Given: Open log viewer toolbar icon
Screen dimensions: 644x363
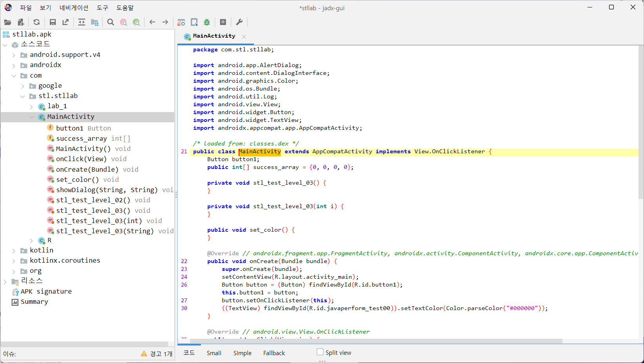Looking at the screenshot, I should click(x=223, y=22).
